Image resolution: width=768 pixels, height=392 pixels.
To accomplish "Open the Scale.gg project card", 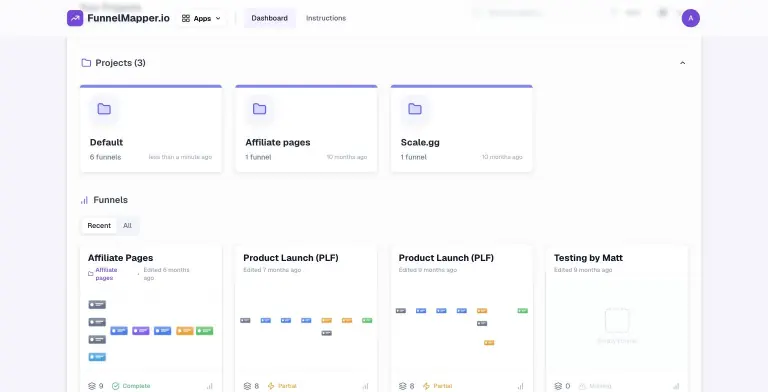I will (x=461, y=128).
